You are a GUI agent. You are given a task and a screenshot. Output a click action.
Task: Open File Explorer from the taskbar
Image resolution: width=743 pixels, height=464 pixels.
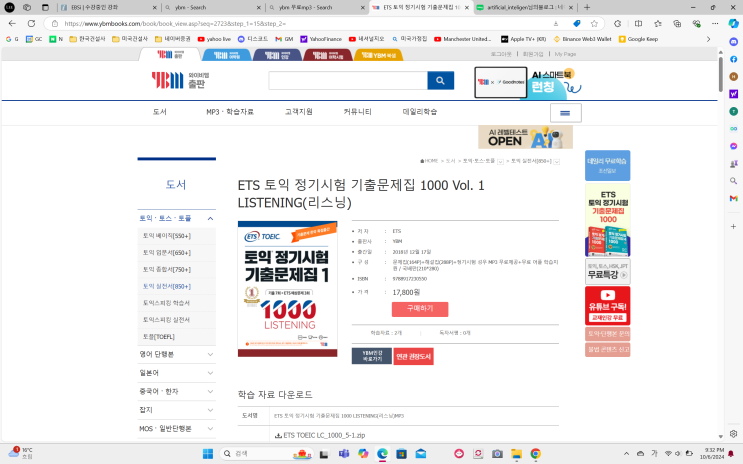coord(516,454)
